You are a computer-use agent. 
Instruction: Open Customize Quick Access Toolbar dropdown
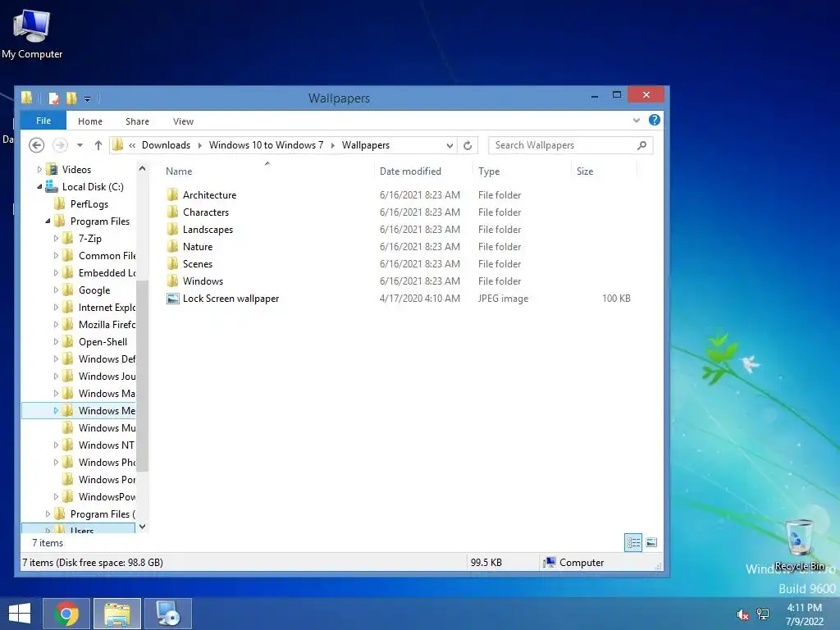coord(87,98)
